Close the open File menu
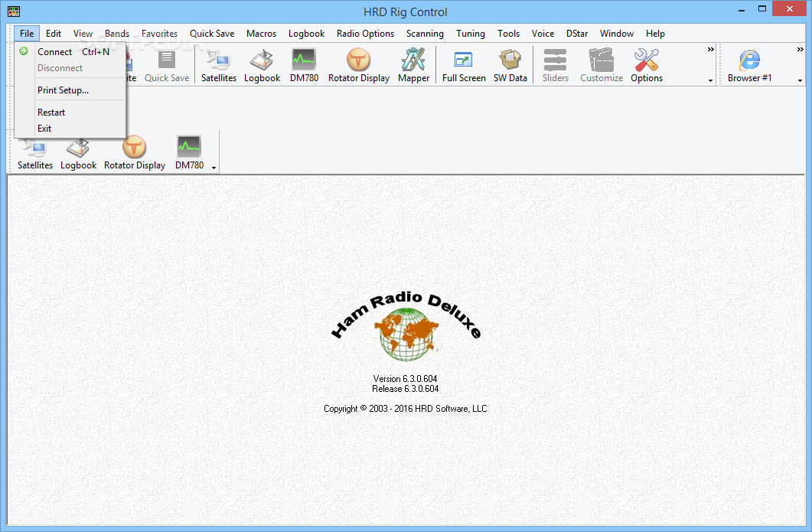 tap(27, 34)
